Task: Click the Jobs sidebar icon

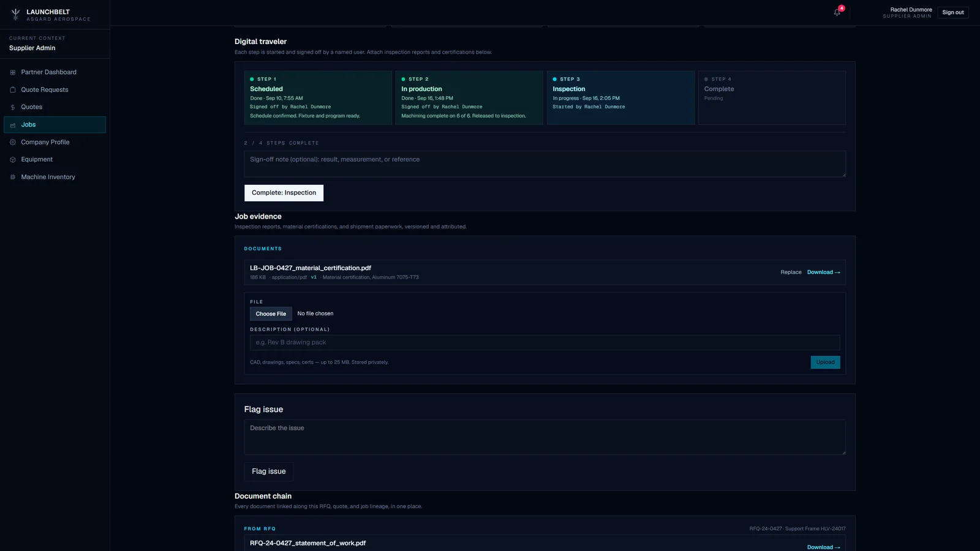Action: 13,125
